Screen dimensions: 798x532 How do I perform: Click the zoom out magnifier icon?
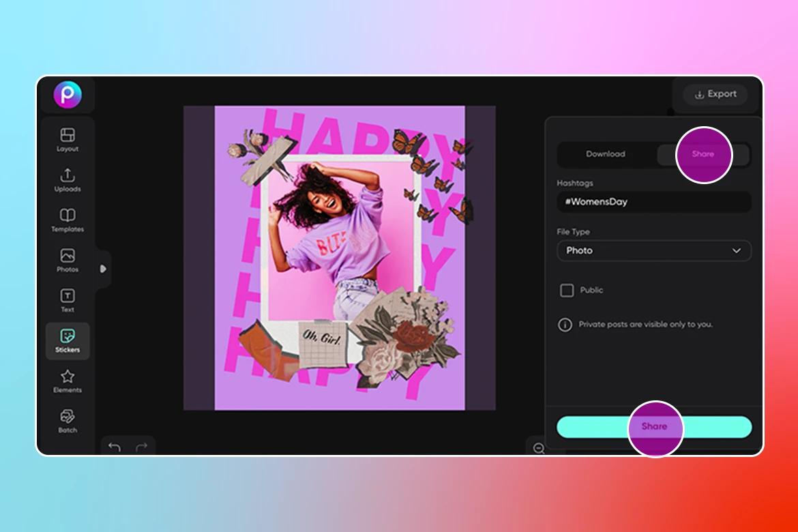538,448
